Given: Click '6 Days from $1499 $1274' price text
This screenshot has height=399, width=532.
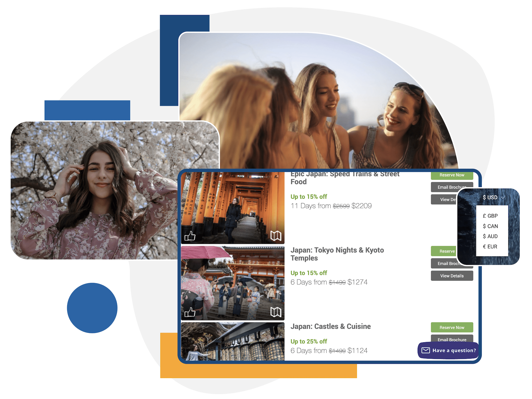Looking at the screenshot, I should coord(329,282).
